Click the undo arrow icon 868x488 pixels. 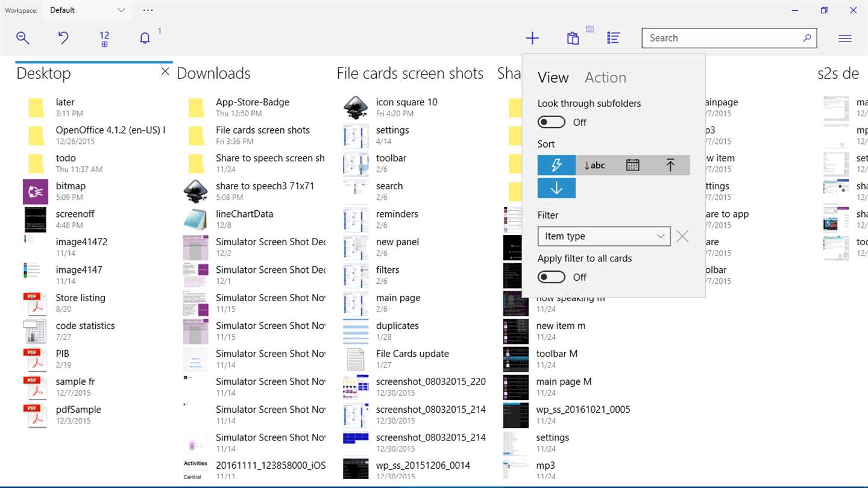[x=63, y=39]
